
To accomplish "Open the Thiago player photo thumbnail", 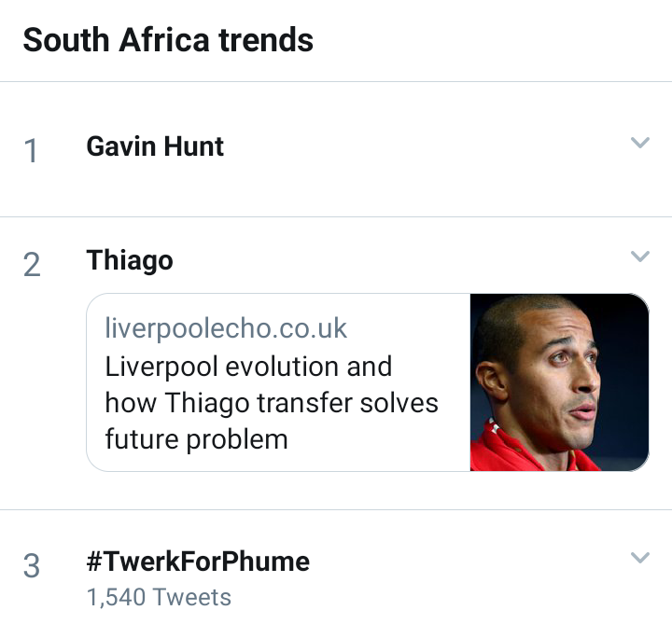I will (x=558, y=382).
